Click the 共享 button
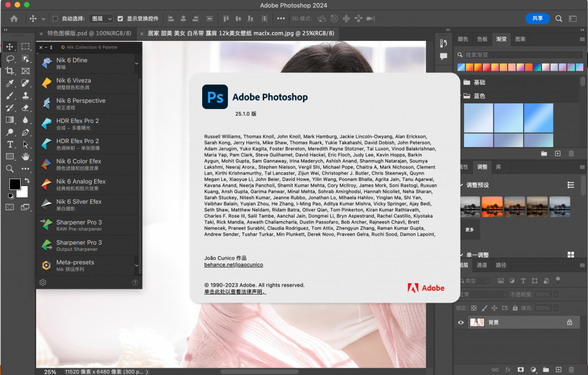The width and height of the screenshot is (588, 375). [x=537, y=18]
